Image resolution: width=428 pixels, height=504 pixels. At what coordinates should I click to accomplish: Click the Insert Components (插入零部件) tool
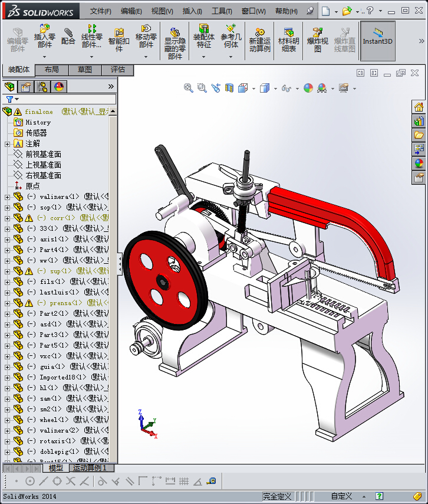coord(45,36)
